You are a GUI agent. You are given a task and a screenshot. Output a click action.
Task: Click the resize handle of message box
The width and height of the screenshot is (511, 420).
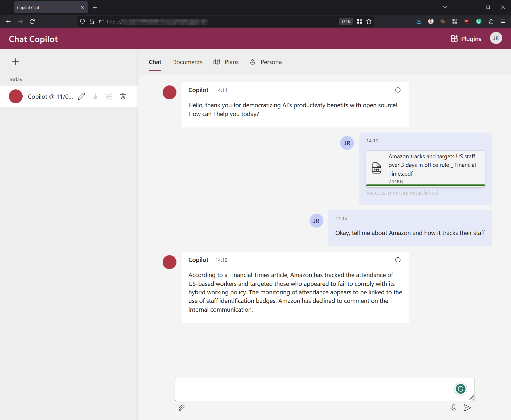(x=472, y=398)
